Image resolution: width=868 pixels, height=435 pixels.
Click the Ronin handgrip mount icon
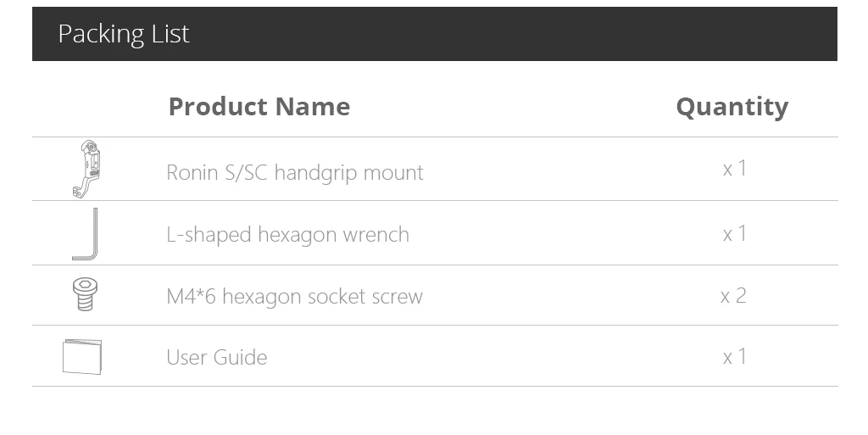[86, 169]
